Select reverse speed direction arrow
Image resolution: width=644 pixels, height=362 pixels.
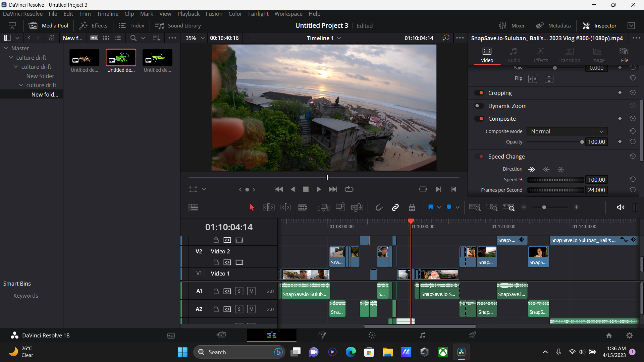[546, 170]
